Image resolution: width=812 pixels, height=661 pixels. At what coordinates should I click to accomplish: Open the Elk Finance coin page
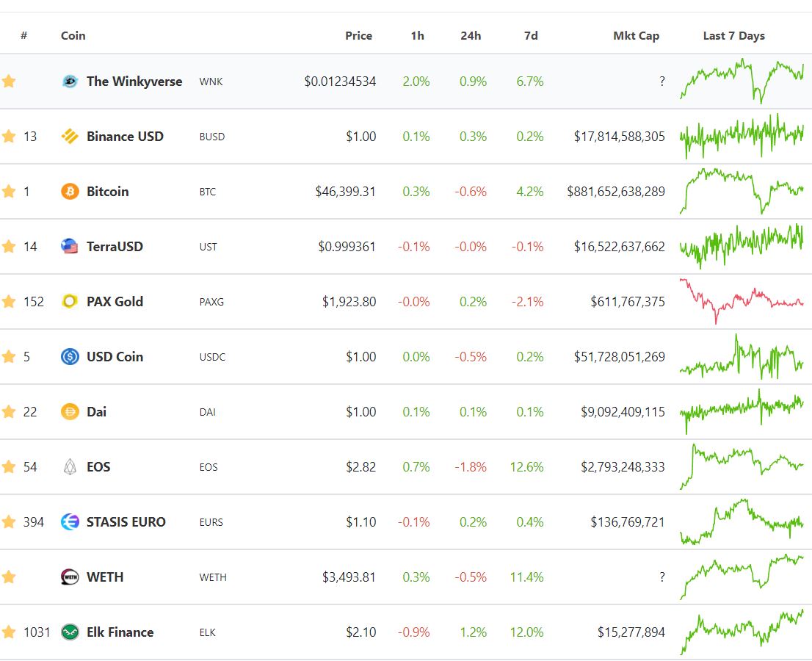(120, 632)
